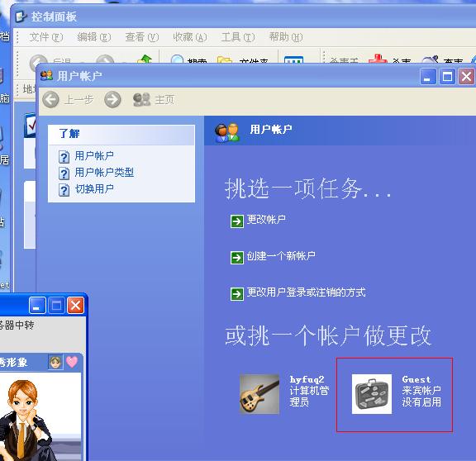Click the green Forward arrow icon
The width and height of the screenshot is (476, 461).
112,99
